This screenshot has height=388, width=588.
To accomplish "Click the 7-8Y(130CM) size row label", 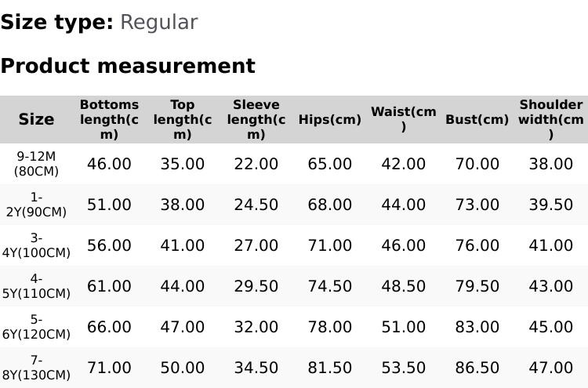I will pos(36,368).
